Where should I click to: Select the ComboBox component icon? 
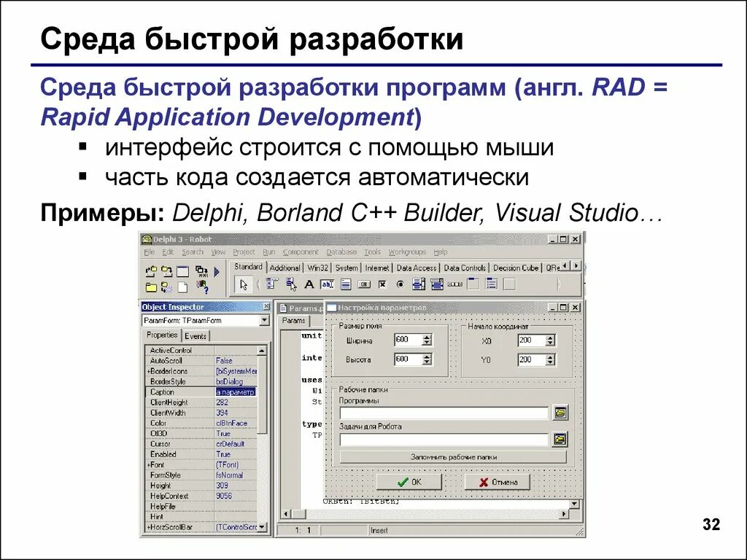[437, 284]
